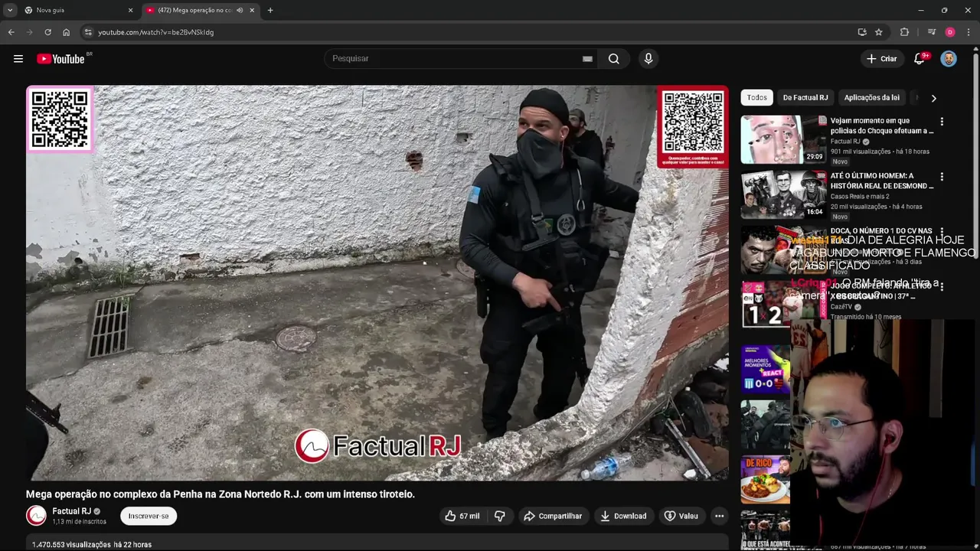Like the video with 67 mil
Viewport: 980px width, 551px height.
click(x=462, y=516)
